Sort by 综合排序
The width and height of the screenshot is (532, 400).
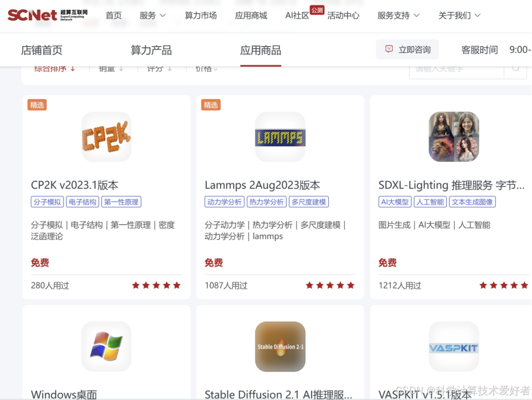coord(54,69)
